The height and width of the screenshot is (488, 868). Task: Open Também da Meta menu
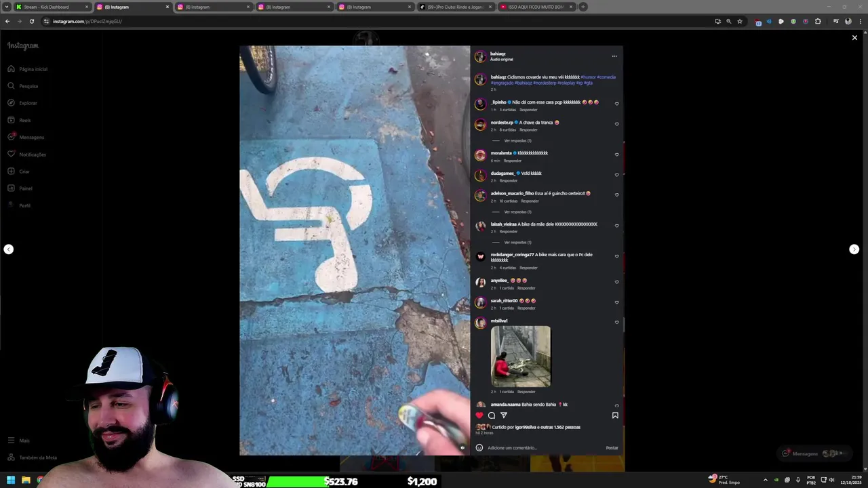pyautogui.click(x=32, y=457)
